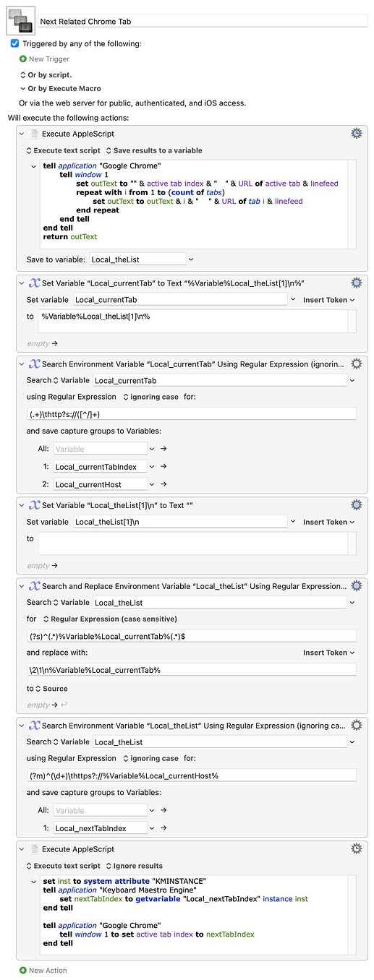The width and height of the screenshot is (374, 980).
Task: Open gear menu of Search Local_theList regex action
Action: point(356,725)
